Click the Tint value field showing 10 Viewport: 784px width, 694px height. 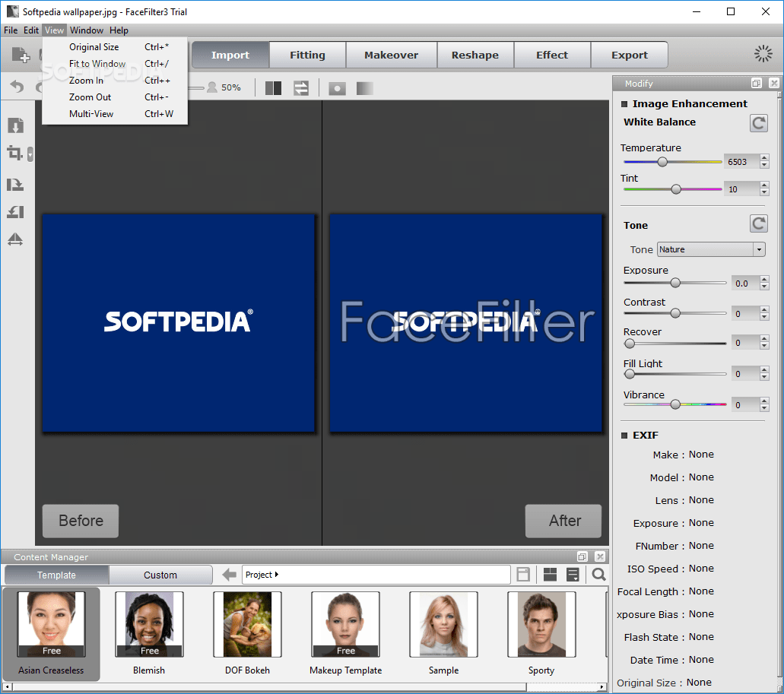click(741, 189)
